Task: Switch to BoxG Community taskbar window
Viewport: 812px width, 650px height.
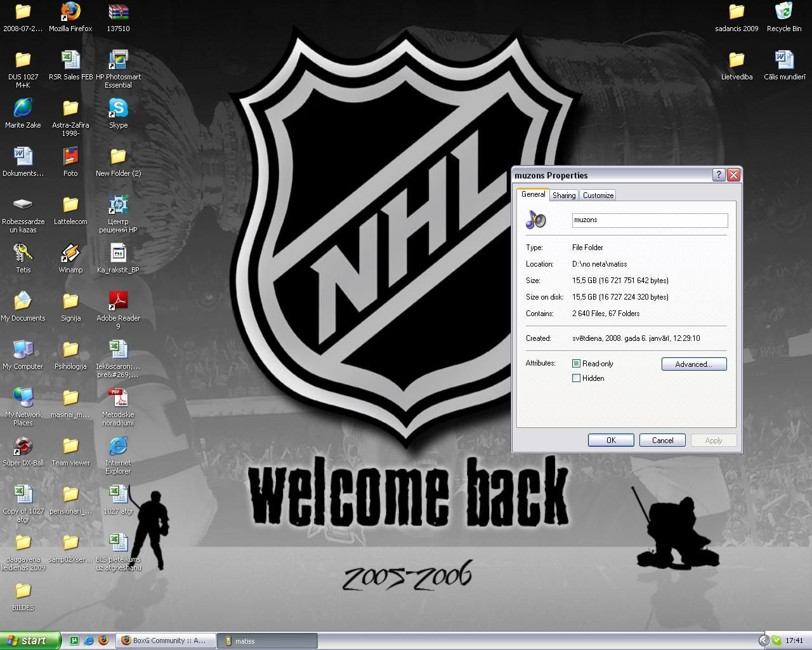Action: pyautogui.click(x=167, y=641)
